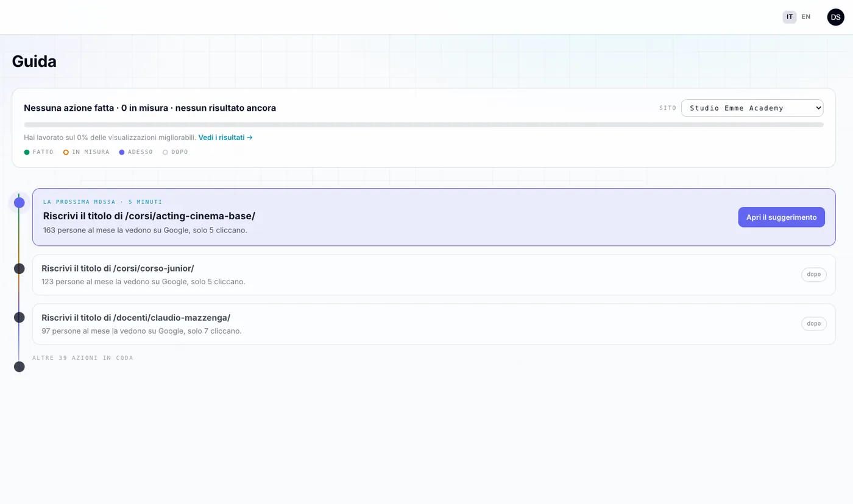Screen dimensions: 853x504
Task: Click the text "Hai lavorato sul 0% delle visualizzazioni migliorabili."
Action: point(110,138)
